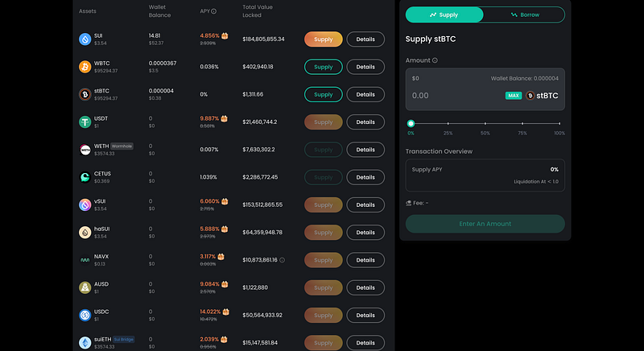Set amount slider to 100% mark
Image resolution: width=644 pixels, height=351 pixels.
click(559, 123)
